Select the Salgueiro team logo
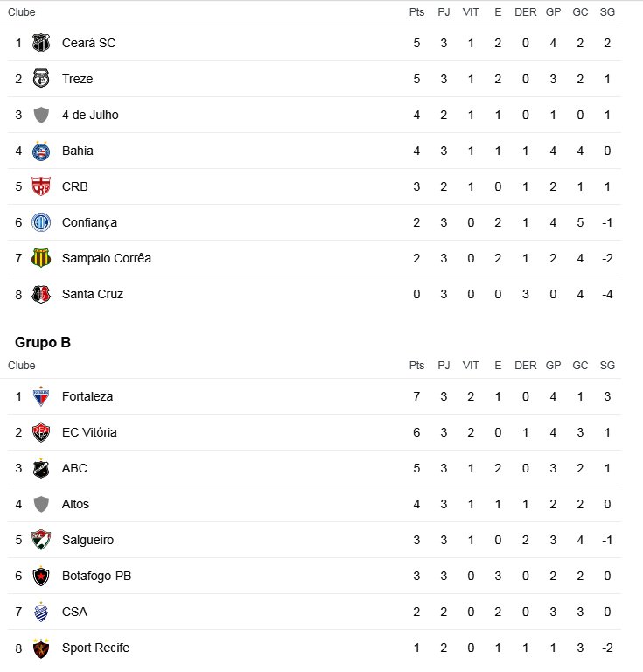The height and width of the screenshot is (672, 643). click(41, 540)
